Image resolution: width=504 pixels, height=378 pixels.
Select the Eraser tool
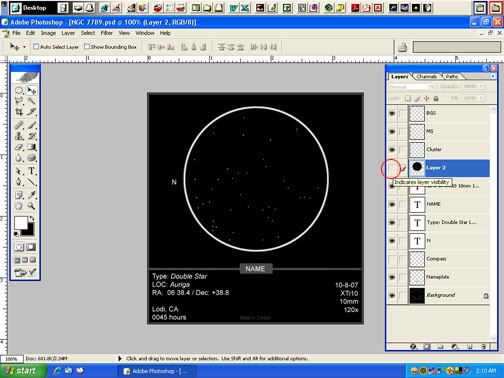click(19, 147)
